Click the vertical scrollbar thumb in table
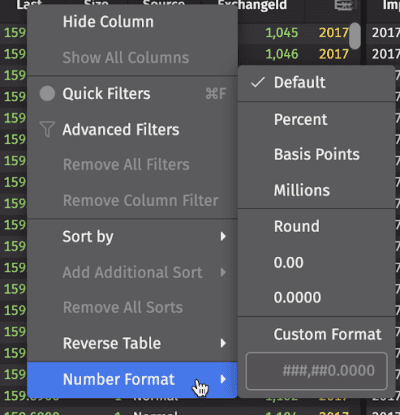The width and height of the screenshot is (400, 415). tap(355, 36)
